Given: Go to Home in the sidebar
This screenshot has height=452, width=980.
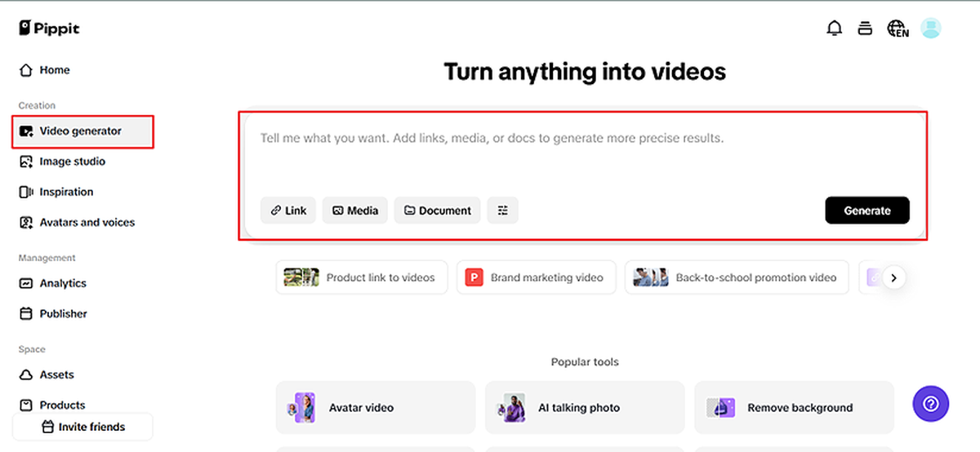Looking at the screenshot, I should click(54, 70).
